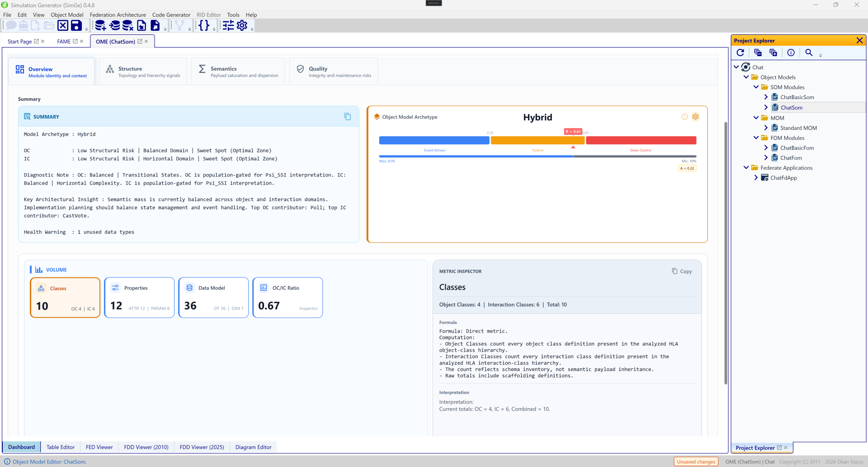Image resolution: width=868 pixels, height=467 pixels.
Task: Click the import file toolbar icon
Action: pos(142,26)
